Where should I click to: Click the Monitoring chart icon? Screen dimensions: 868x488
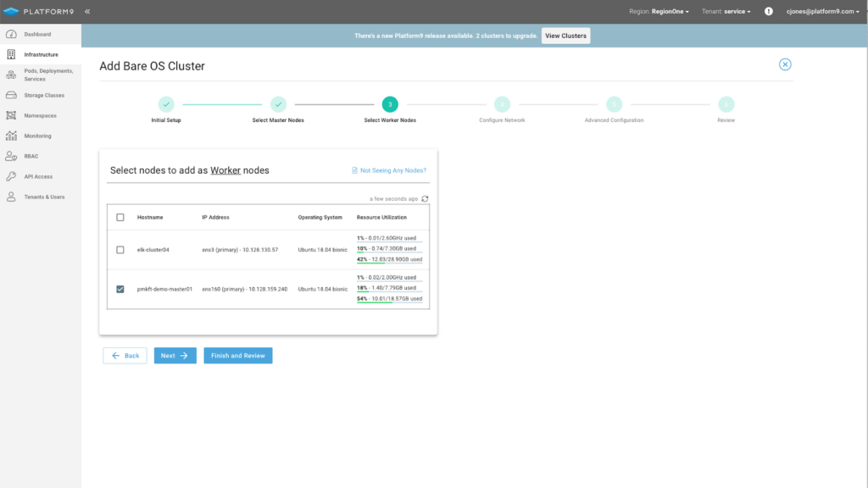11,136
